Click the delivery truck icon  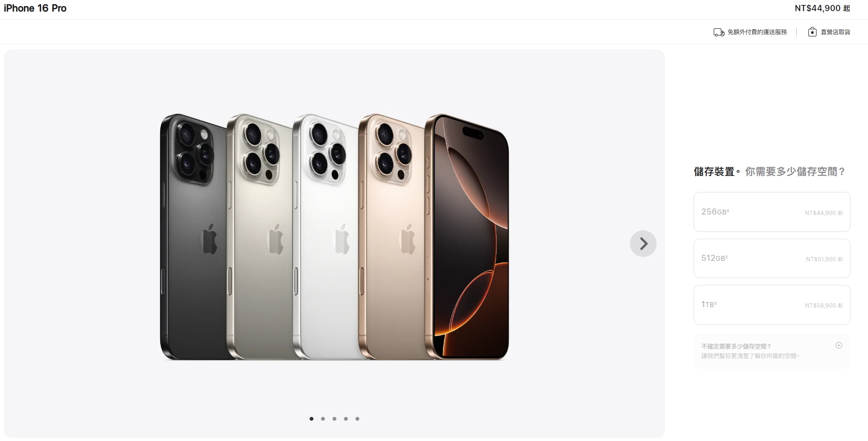point(719,33)
